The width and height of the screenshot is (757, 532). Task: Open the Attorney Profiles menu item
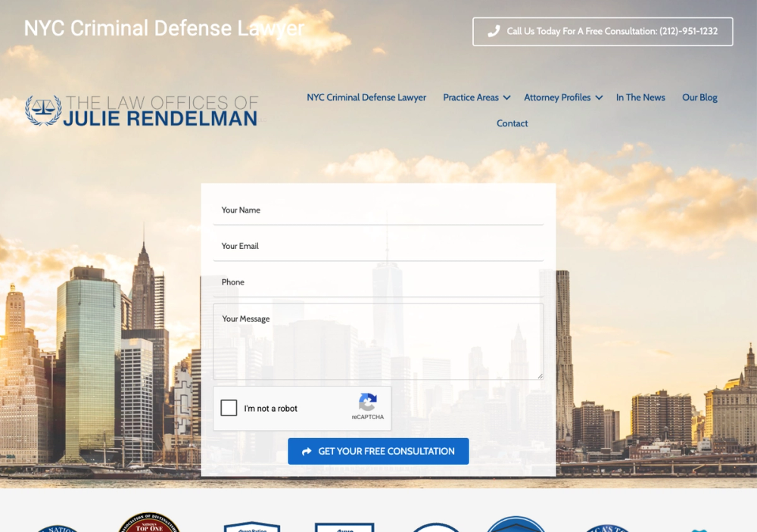557,97
